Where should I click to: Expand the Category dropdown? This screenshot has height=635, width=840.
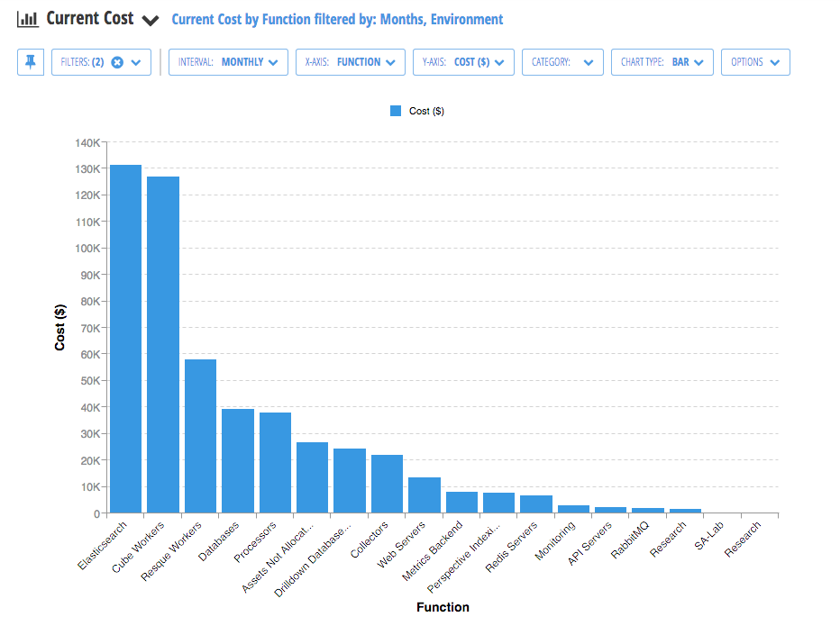(x=562, y=62)
